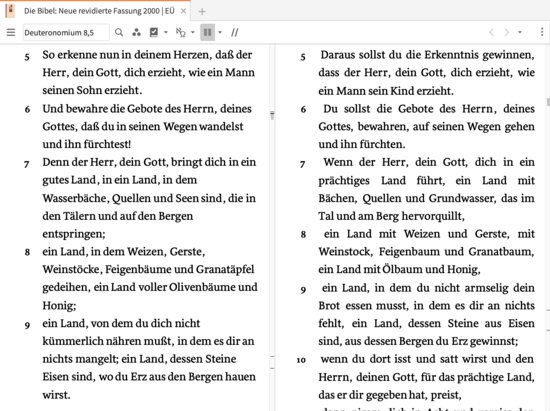Click line 'und ihn fürchtest!'

(87, 144)
